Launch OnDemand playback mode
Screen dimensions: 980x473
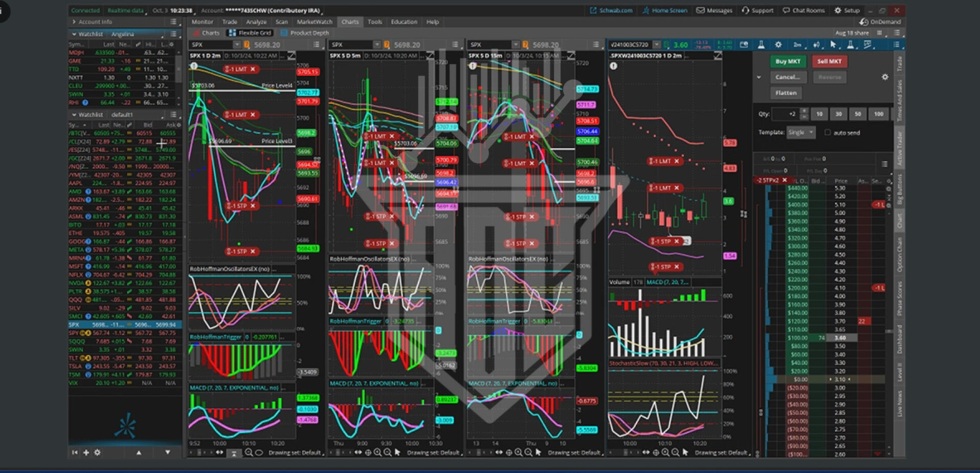click(x=880, y=21)
